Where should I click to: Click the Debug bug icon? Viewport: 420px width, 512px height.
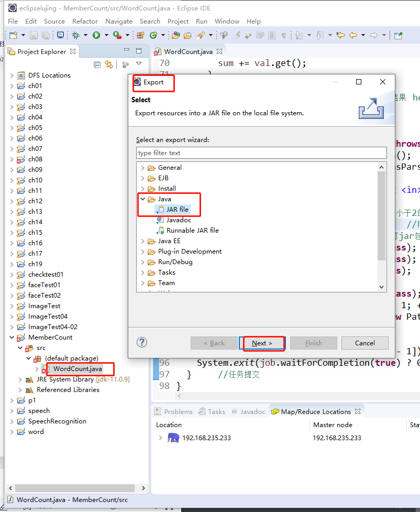pos(76,35)
